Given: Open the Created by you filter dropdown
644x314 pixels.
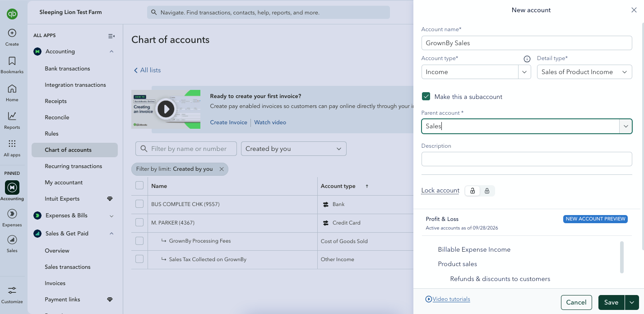Looking at the screenshot, I should click(x=294, y=149).
